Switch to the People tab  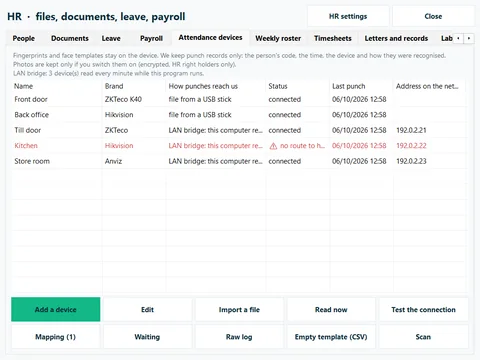pos(24,38)
